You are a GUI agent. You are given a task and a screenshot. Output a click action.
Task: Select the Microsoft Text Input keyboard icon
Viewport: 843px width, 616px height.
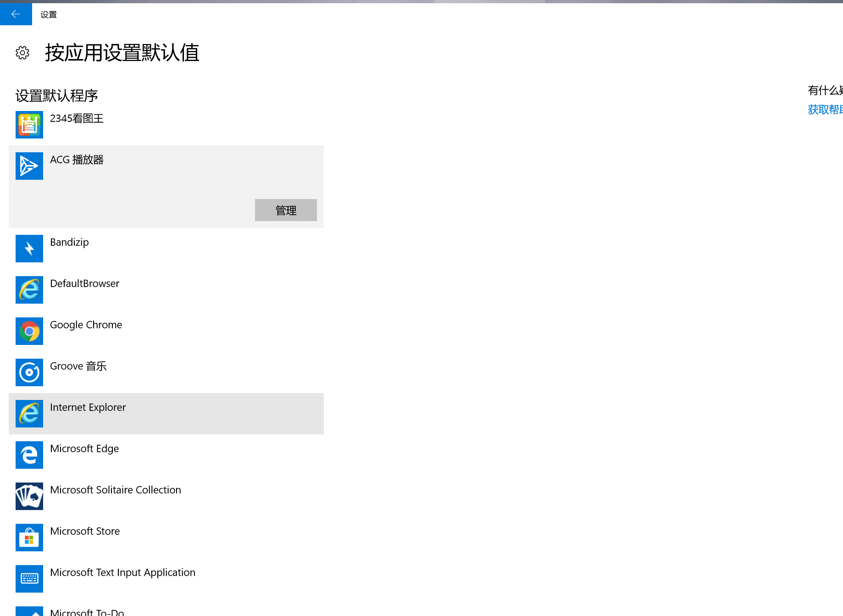point(29,579)
